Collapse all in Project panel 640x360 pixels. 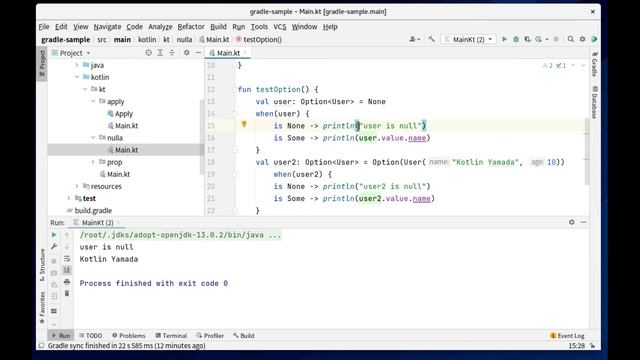click(x=172, y=53)
